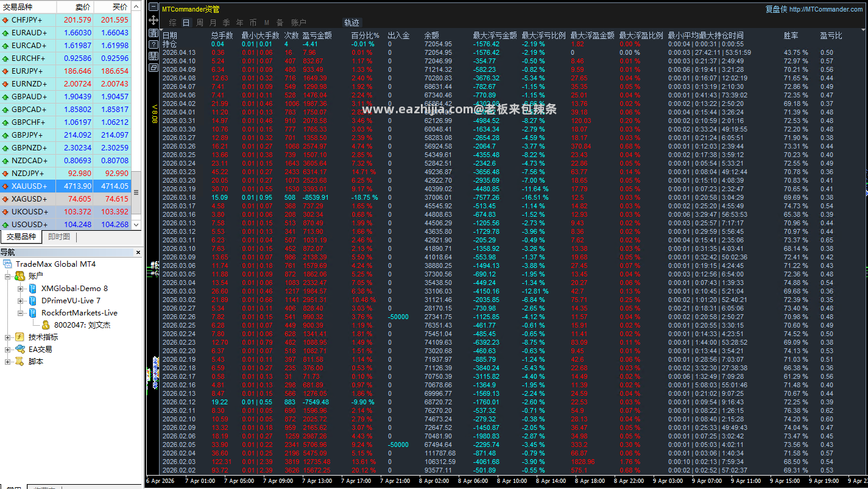The width and height of the screenshot is (868, 489).
Task: Expand the DPrimeVU-Live 7 node
Action: pos(20,301)
